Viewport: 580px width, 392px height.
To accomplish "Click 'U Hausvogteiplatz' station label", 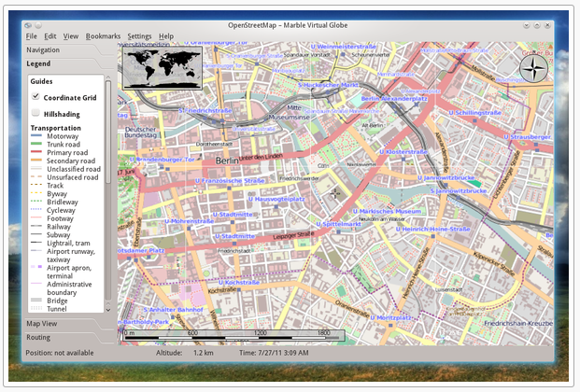I will click(276, 199).
